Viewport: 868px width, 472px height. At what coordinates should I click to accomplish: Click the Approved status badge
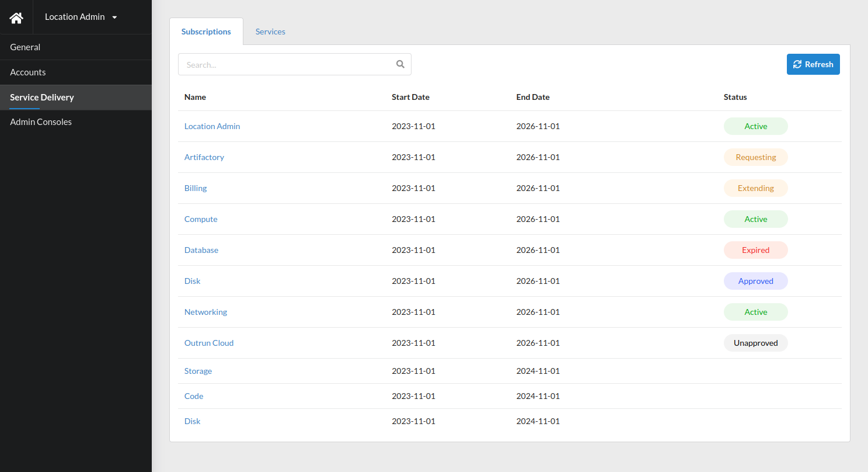point(755,281)
